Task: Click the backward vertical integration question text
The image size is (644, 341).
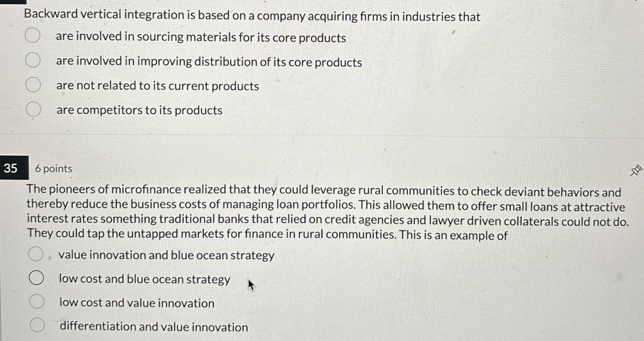Action: pyautogui.click(x=252, y=16)
